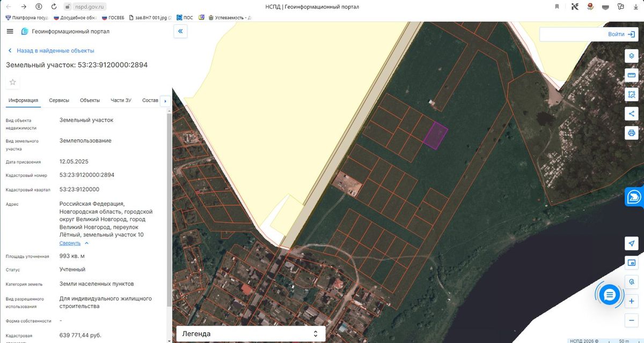Activate the area selection tool
The image size is (644, 343).
pos(632,94)
